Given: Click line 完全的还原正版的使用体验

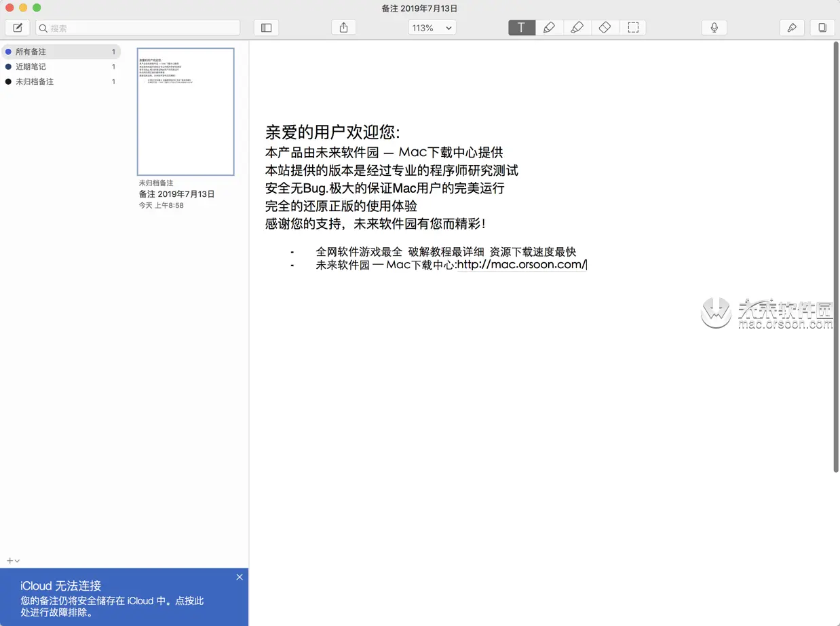Looking at the screenshot, I should click(341, 206).
